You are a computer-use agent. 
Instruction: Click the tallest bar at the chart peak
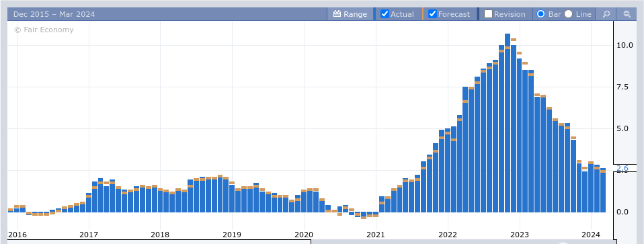point(508,123)
